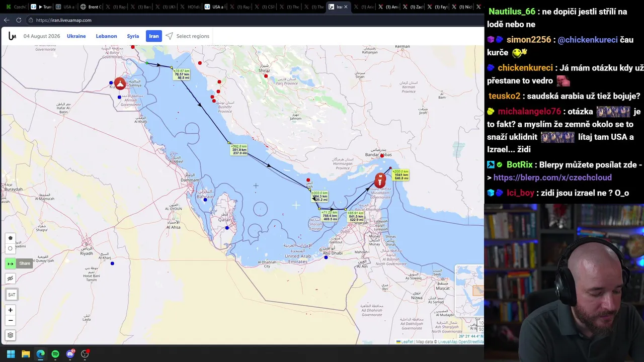The height and width of the screenshot is (362, 644).
Task: Click the Liveuamap logo icon
Action: click(x=12, y=36)
